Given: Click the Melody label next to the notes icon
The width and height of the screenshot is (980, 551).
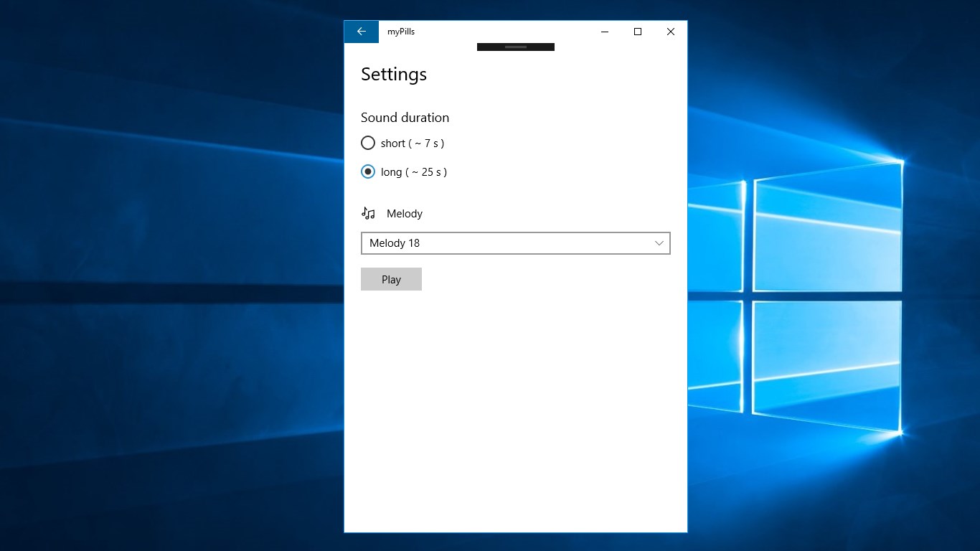Looking at the screenshot, I should [404, 213].
